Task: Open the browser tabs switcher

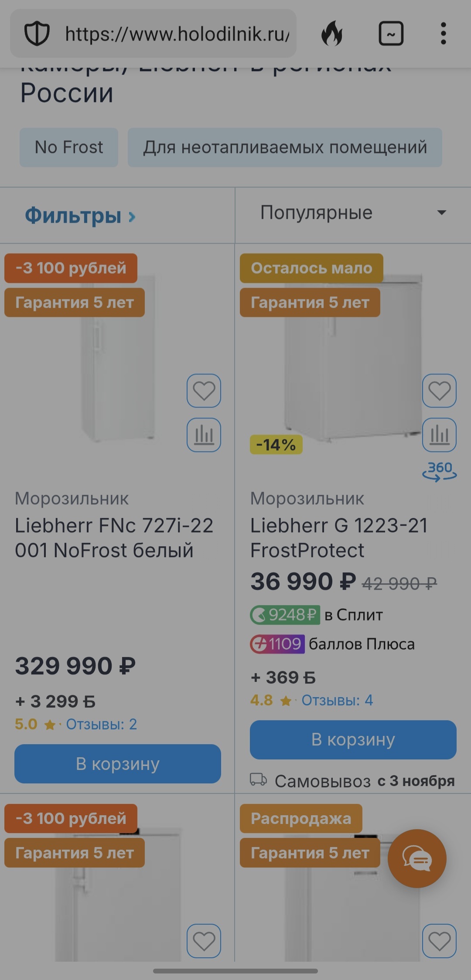Action: [391, 34]
